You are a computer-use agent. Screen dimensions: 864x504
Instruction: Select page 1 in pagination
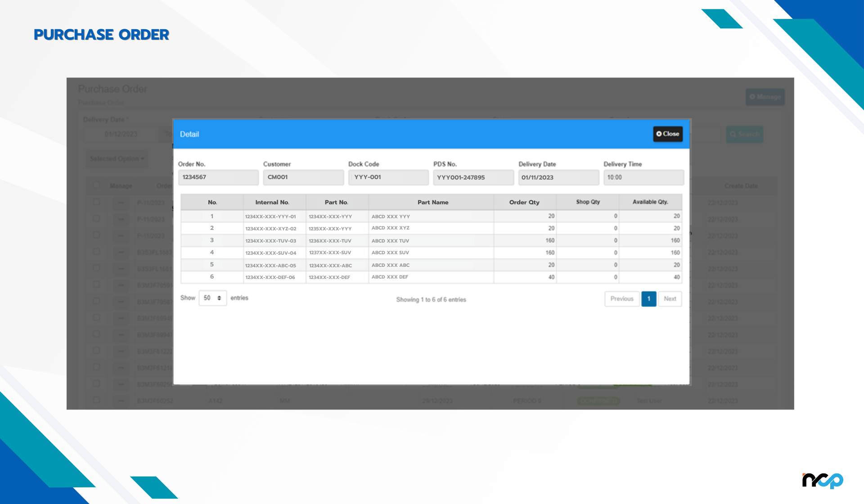[648, 299]
